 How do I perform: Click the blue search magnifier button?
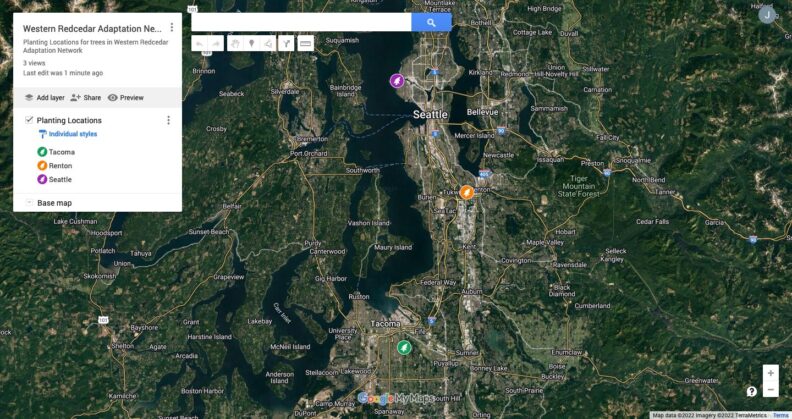(x=431, y=22)
